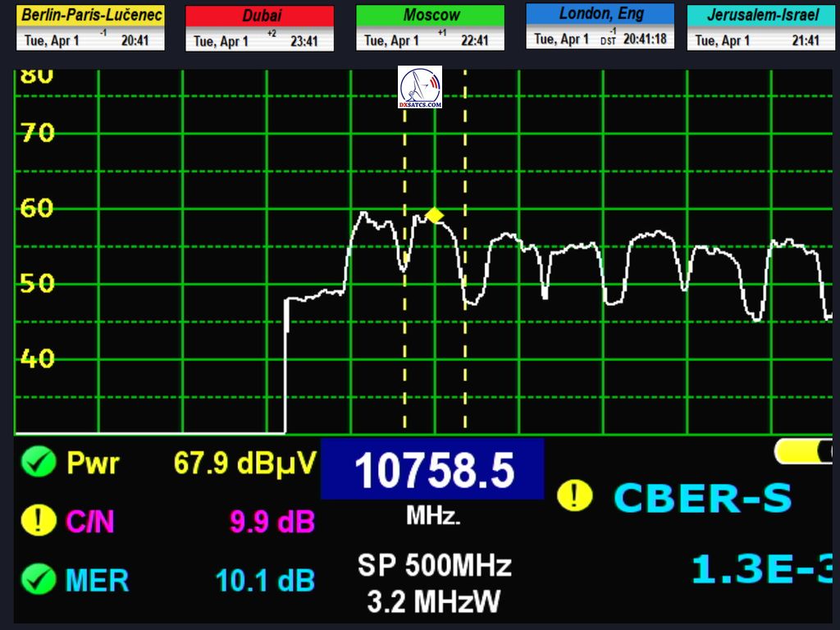Select the Berlin-Paris-Lučenec clock header

pyautogui.click(x=91, y=15)
